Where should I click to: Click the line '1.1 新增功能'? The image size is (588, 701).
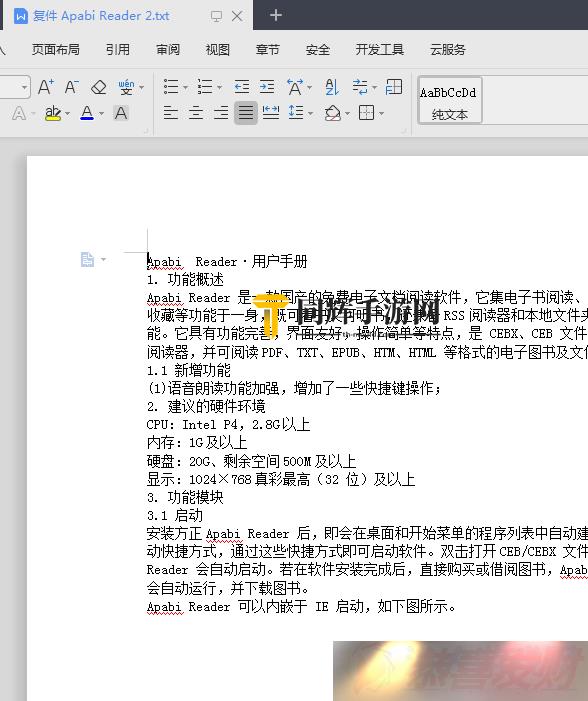pyautogui.click(x=188, y=370)
